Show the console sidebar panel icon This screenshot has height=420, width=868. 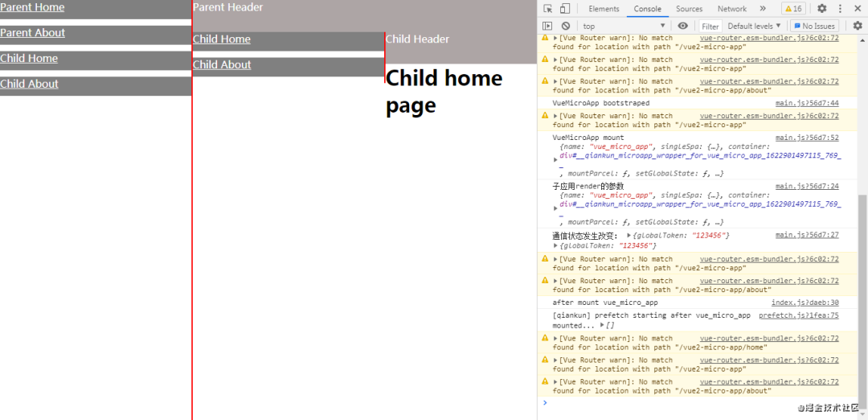pos(547,26)
